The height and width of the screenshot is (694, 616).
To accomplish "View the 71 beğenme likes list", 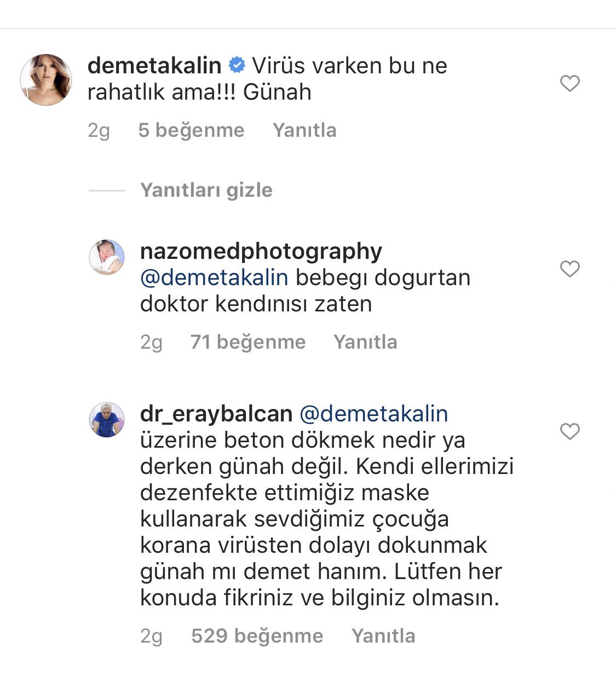I will [x=247, y=342].
